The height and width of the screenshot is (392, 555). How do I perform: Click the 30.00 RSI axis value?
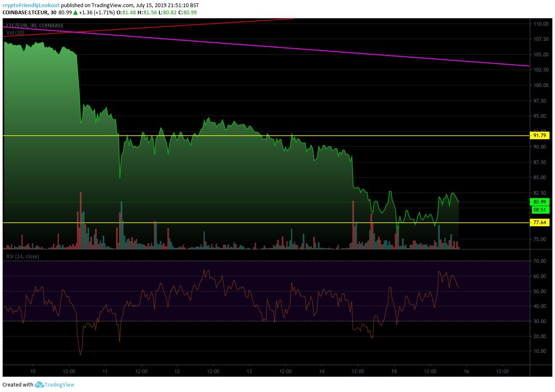coord(540,321)
